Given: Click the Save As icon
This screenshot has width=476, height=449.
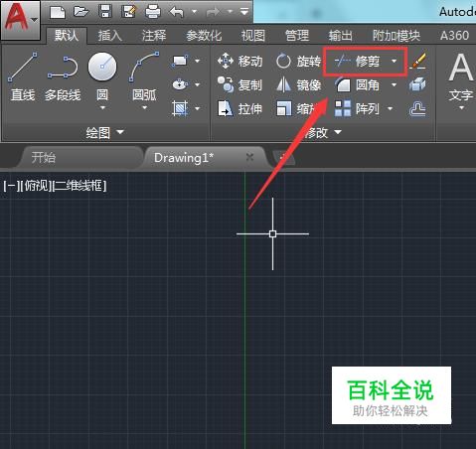Looking at the screenshot, I should pos(129,12).
